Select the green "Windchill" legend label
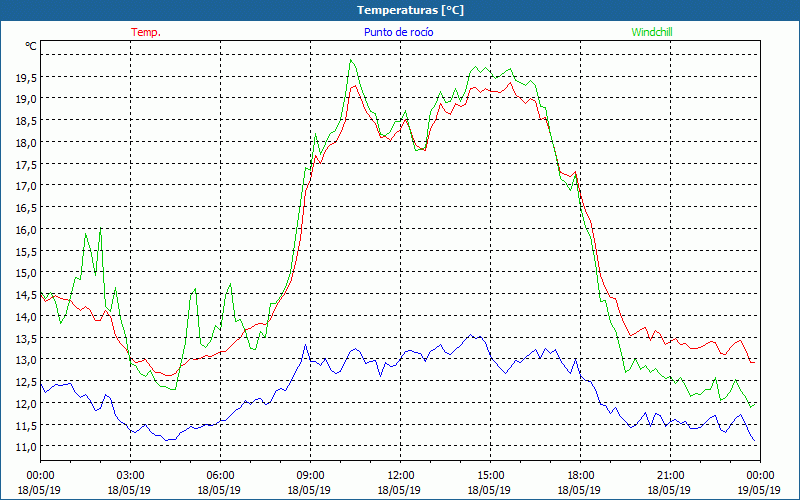 coord(652,32)
